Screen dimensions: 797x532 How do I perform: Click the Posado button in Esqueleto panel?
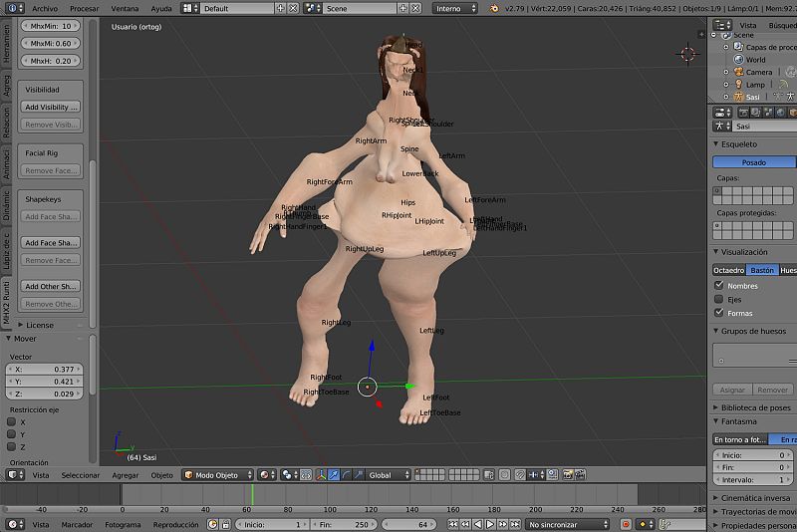tap(754, 161)
